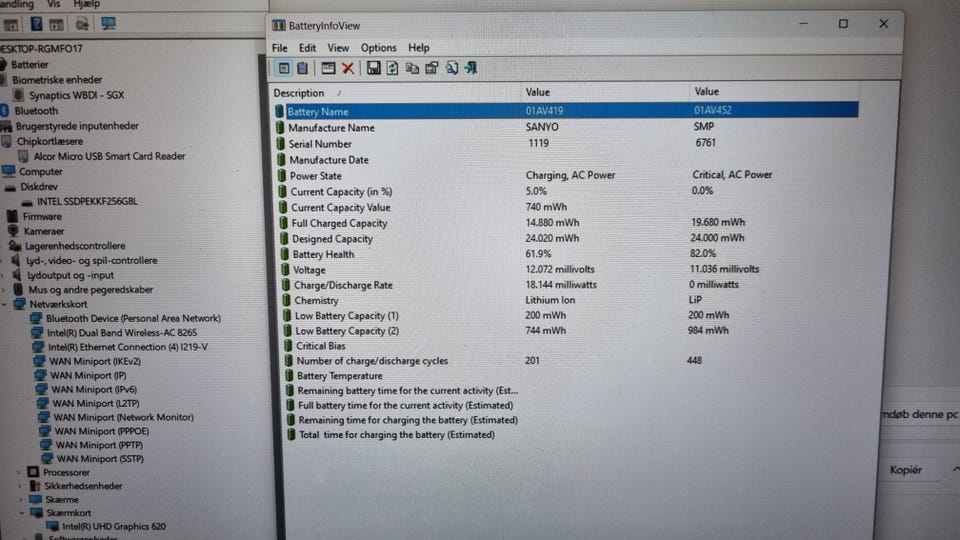Select Bluetooth Device (Personal Area Network)
Screen dimensions: 960x540
click(x=133, y=318)
